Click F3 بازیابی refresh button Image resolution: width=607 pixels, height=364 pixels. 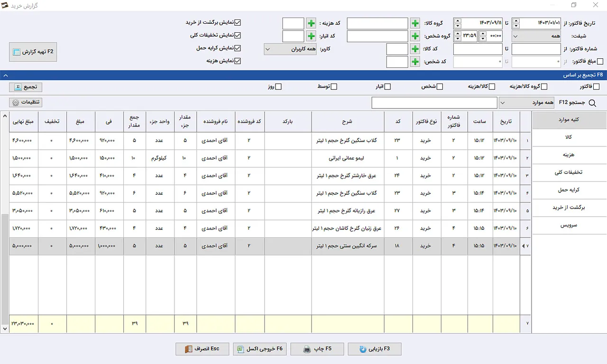pyautogui.click(x=375, y=349)
